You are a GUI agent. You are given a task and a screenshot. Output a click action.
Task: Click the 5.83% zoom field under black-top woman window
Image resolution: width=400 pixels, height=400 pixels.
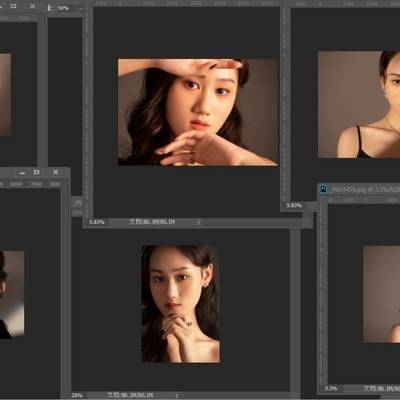click(294, 205)
